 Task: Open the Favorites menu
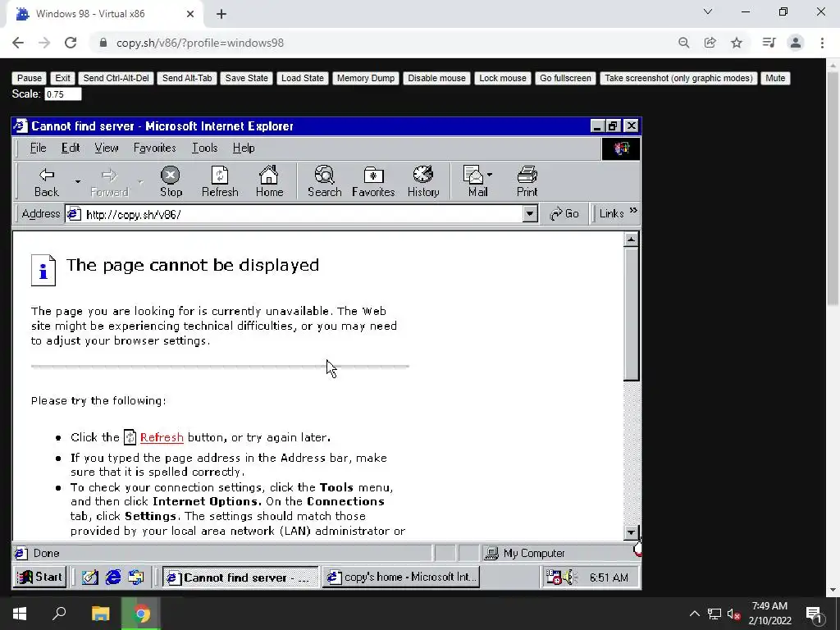point(154,148)
